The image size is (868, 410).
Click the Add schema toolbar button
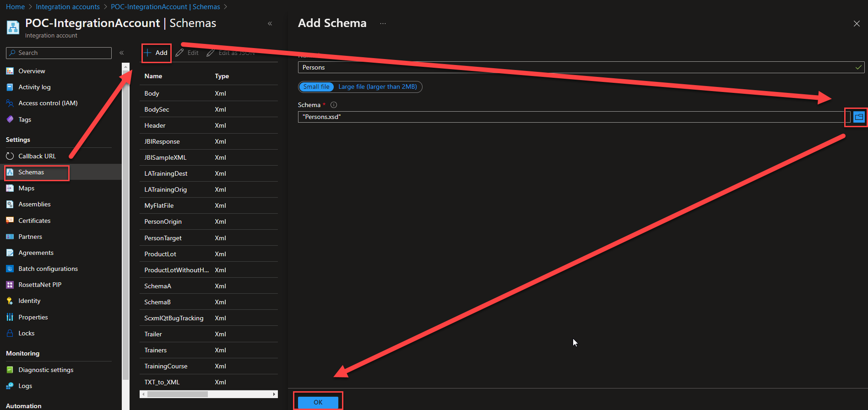[x=156, y=53]
